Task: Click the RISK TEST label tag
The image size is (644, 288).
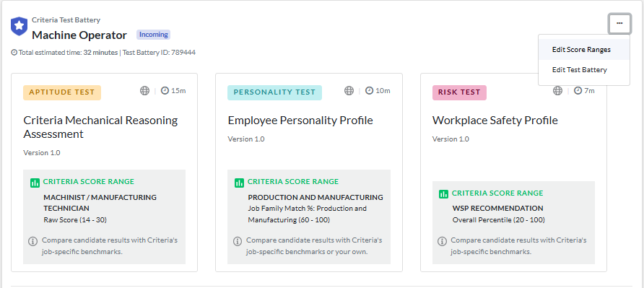Action: click(459, 92)
